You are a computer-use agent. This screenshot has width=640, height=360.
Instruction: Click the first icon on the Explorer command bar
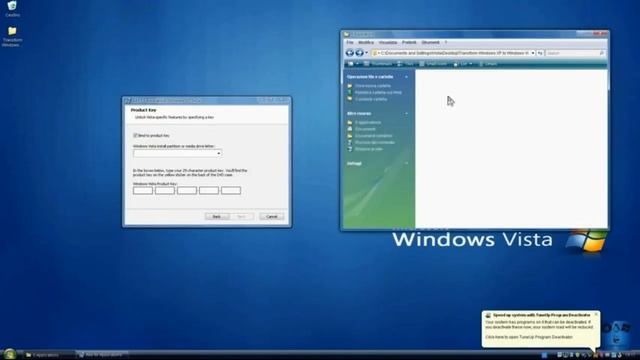350,64
